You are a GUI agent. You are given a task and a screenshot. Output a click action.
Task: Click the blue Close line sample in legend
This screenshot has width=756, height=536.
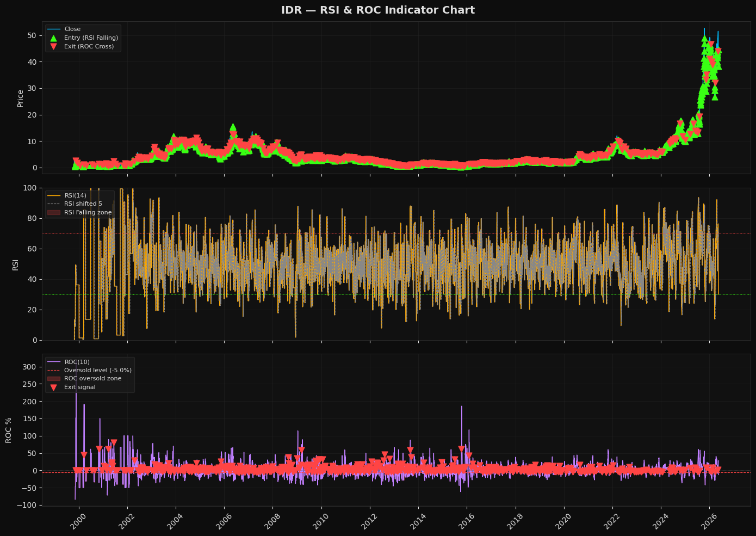point(53,29)
